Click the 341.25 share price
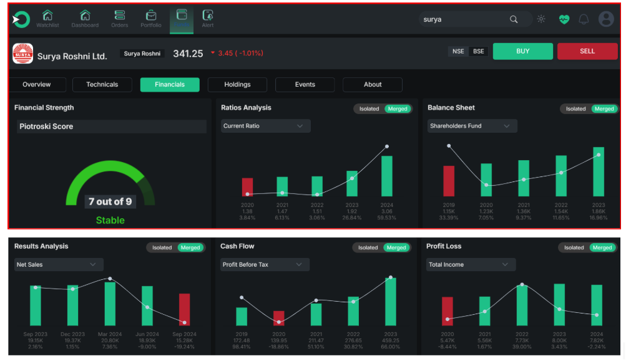The height and width of the screenshot is (364, 631). click(188, 54)
